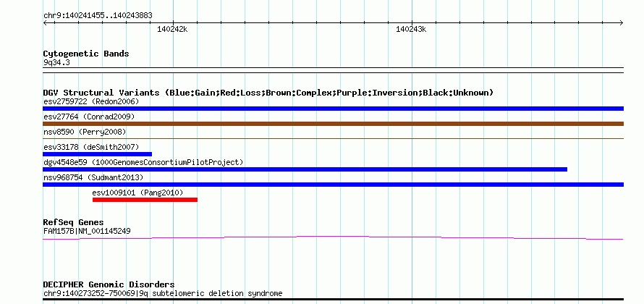Click the esv27764 (Conrad2009) label
The image size is (644, 304).
coord(89,117)
